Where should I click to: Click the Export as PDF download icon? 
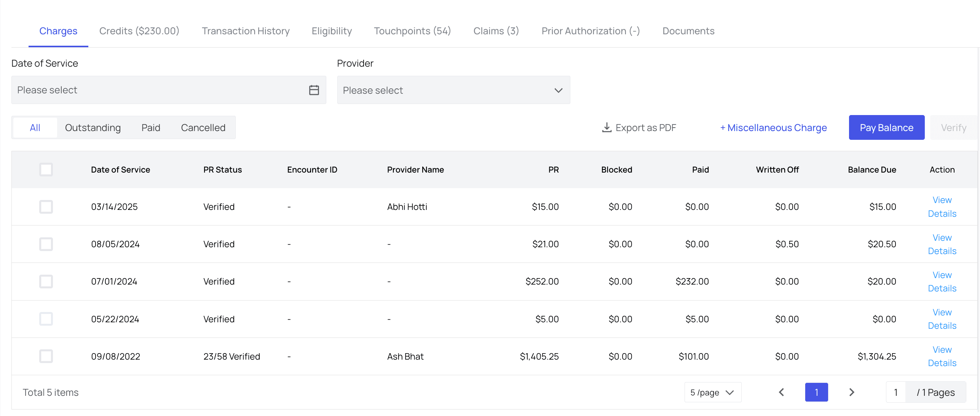(x=607, y=128)
